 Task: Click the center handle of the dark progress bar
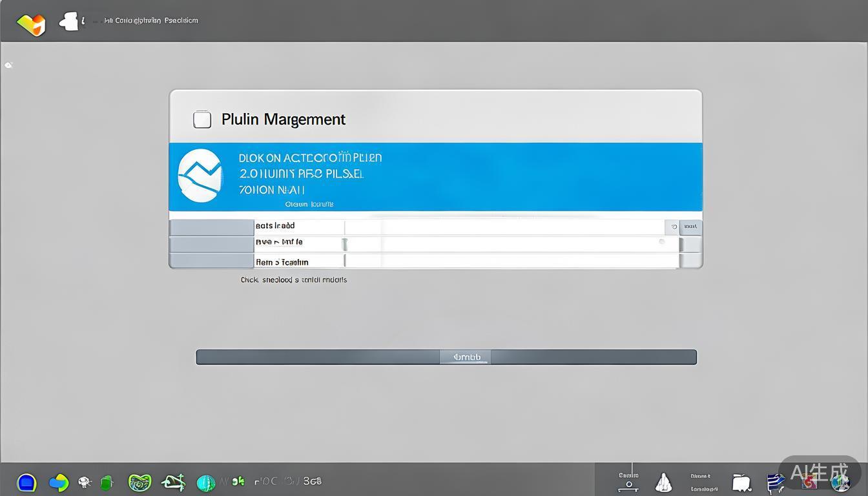click(x=466, y=357)
